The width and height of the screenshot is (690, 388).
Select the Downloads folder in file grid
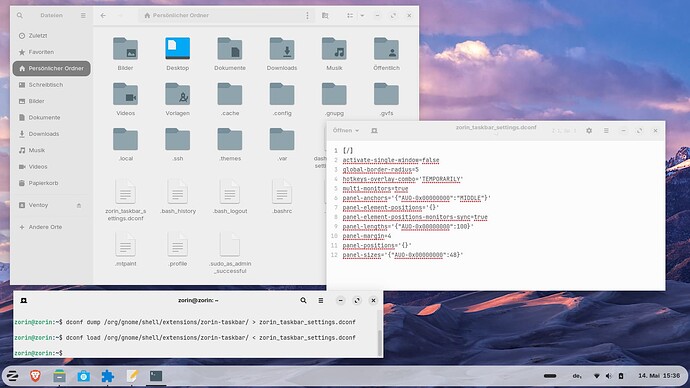click(x=282, y=48)
